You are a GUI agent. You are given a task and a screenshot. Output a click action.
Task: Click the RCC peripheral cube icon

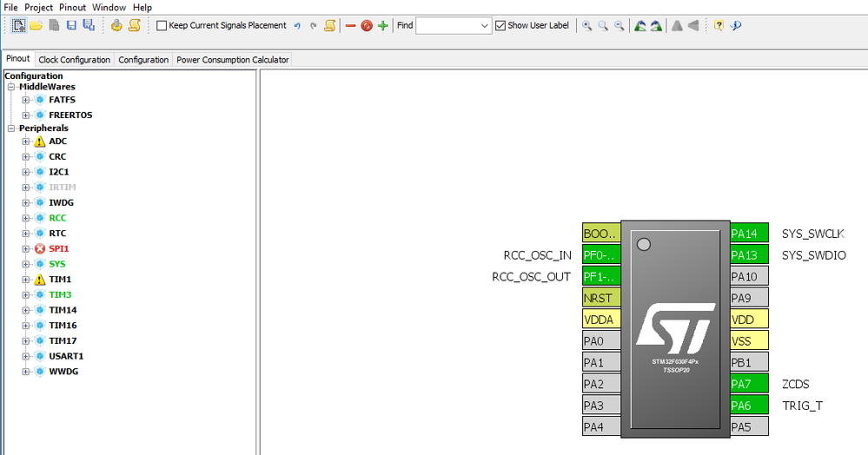coord(39,218)
